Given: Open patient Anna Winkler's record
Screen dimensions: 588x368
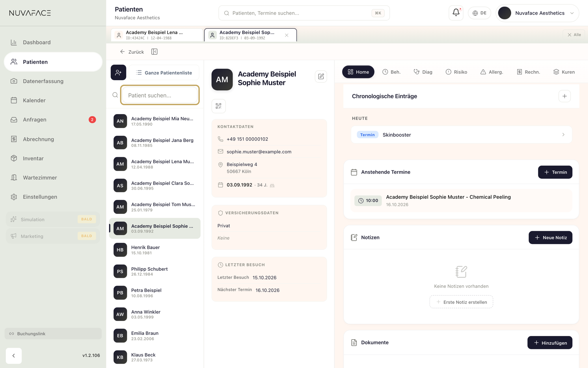Looking at the screenshot, I should [155, 314].
